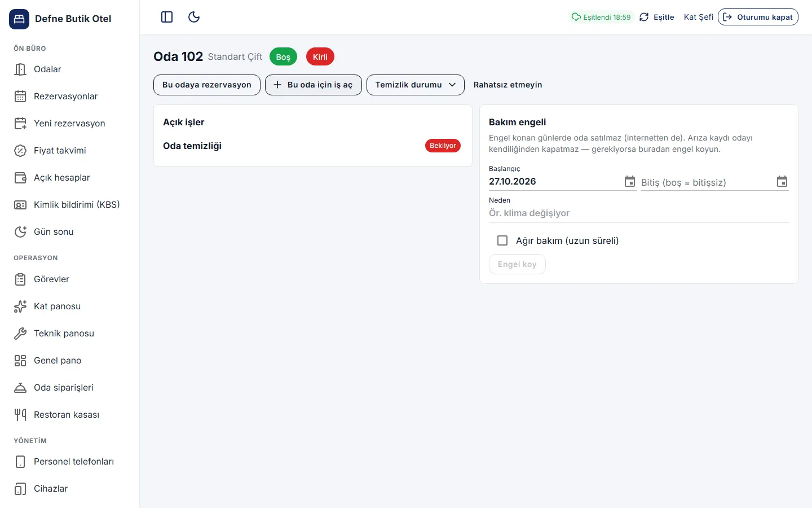This screenshot has width=812, height=508.
Task: Toggle Rahatsız etmeyin for the room
Action: 507,85
